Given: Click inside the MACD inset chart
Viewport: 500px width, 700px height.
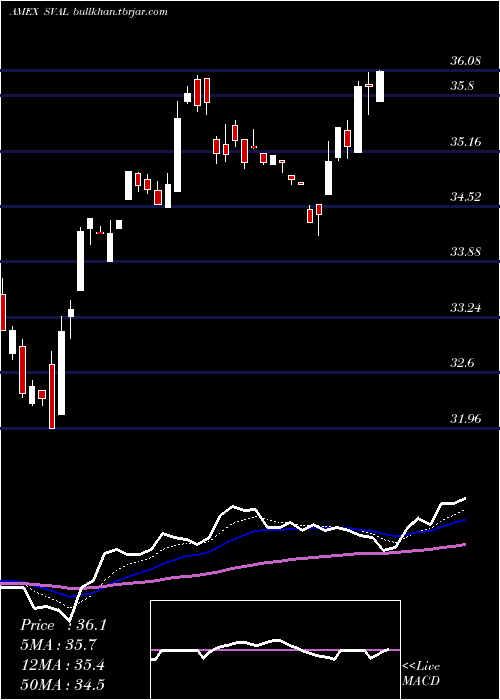Looking at the screenshot, I should [275, 650].
